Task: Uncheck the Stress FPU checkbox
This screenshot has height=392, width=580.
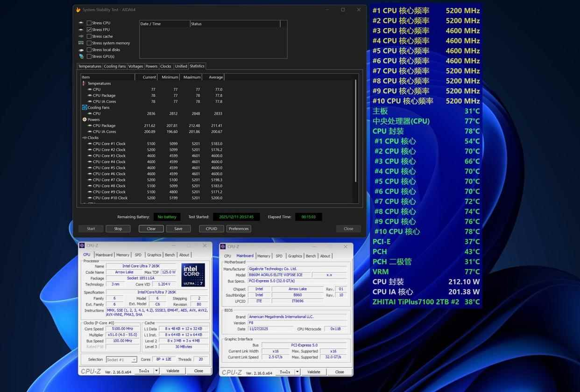Action: [89, 29]
